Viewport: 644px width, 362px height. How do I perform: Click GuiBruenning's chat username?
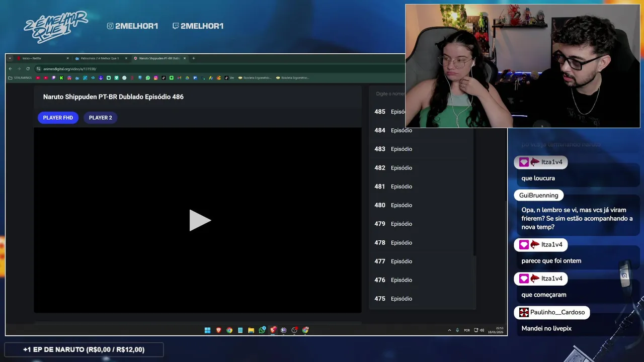(x=538, y=195)
